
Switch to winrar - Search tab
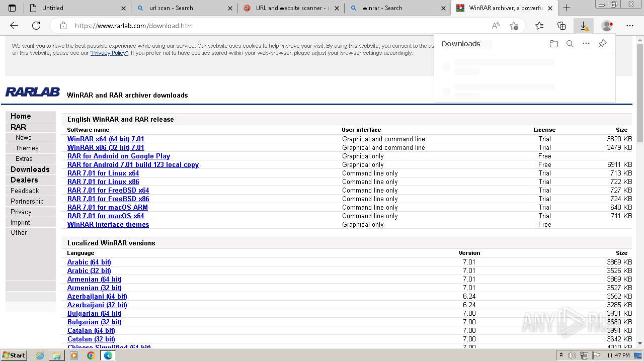pyautogui.click(x=397, y=8)
